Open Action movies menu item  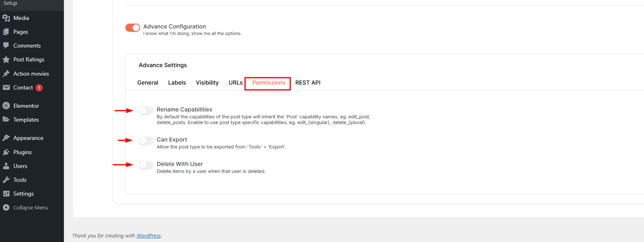click(x=32, y=74)
